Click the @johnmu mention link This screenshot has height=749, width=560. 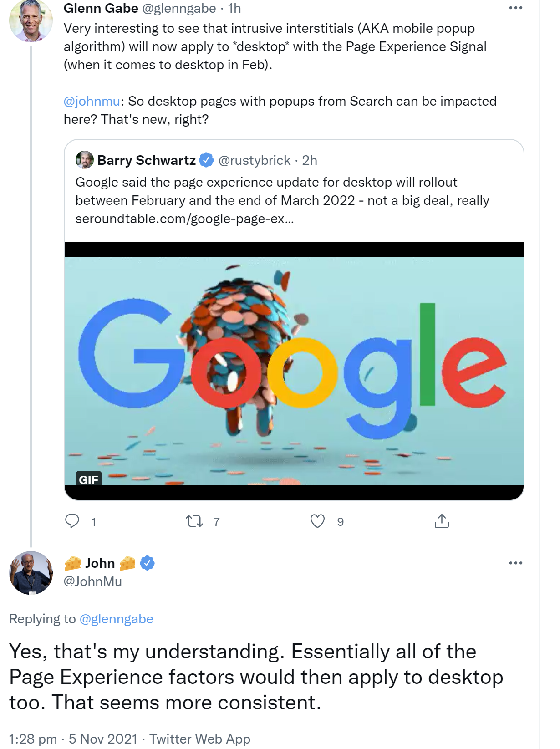tap(90, 100)
